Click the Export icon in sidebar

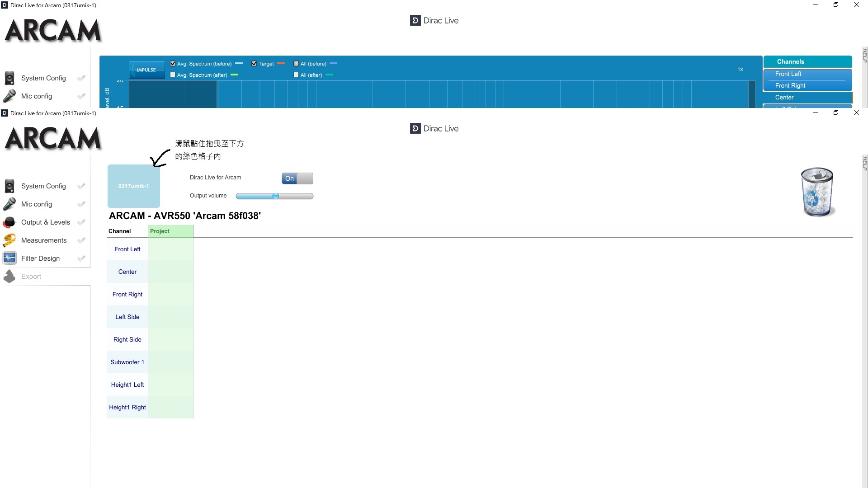click(9, 277)
